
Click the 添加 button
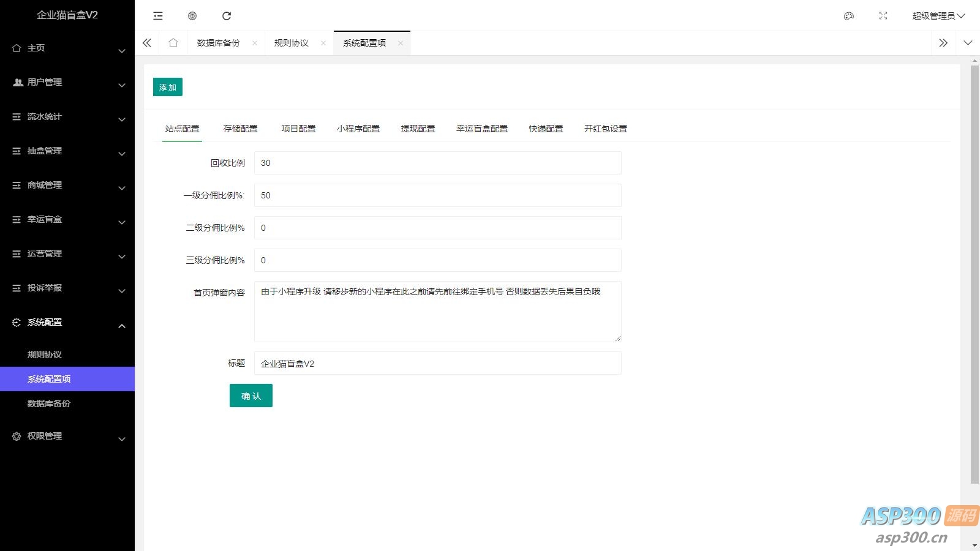coord(167,87)
